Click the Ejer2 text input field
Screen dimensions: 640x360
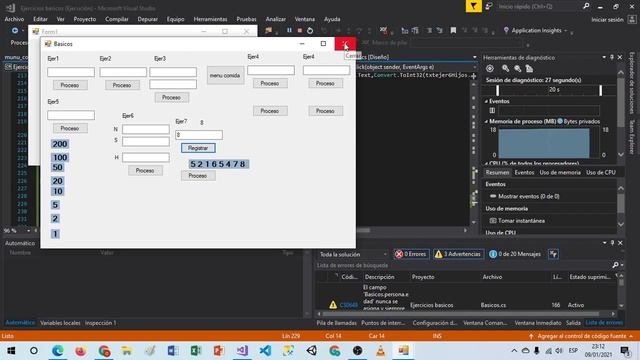tap(123, 72)
